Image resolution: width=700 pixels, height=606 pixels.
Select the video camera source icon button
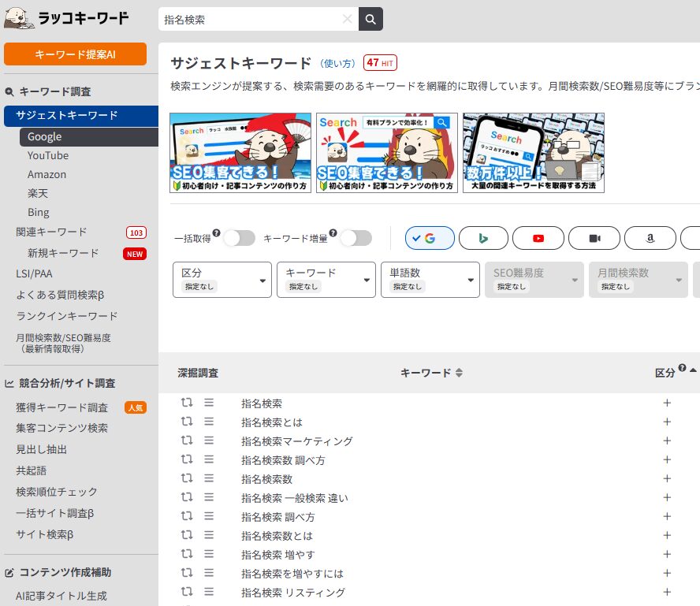point(594,238)
